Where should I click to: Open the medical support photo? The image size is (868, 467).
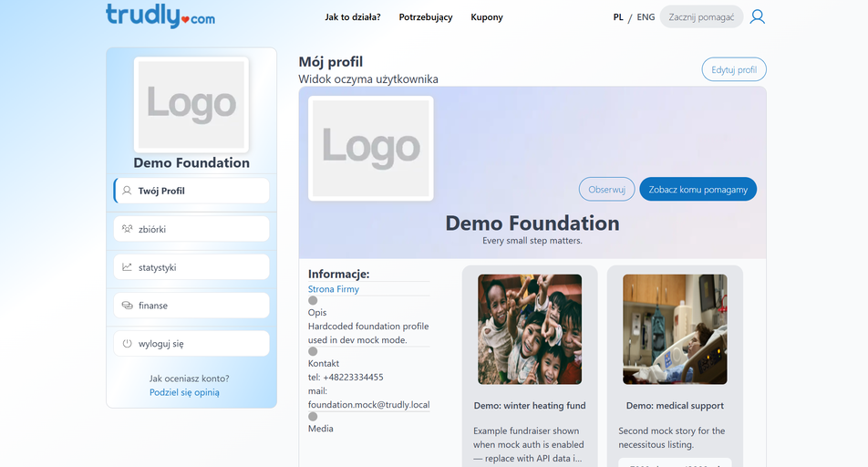675,329
